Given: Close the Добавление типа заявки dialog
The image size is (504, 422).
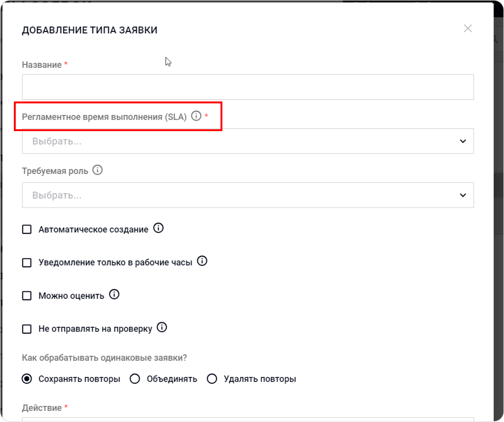Looking at the screenshot, I should pyautogui.click(x=467, y=29).
